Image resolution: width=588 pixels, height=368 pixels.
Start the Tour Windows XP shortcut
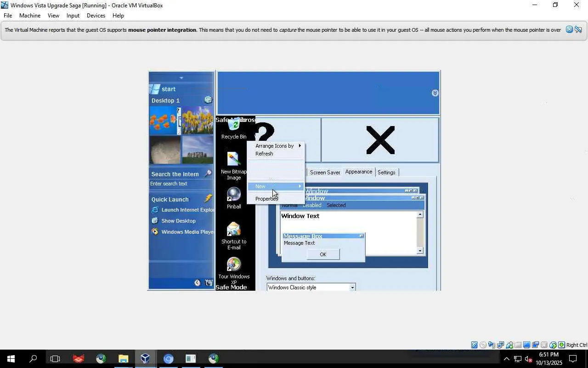234,264
